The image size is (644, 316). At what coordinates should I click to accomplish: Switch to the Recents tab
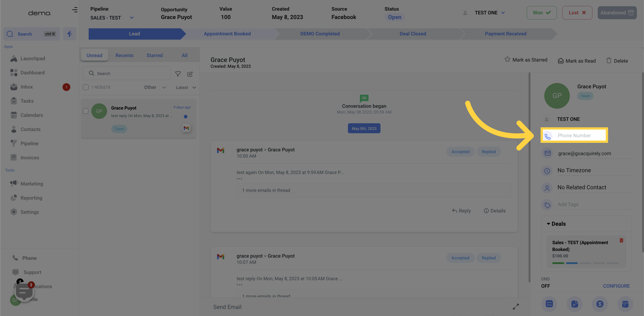[x=125, y=55]
